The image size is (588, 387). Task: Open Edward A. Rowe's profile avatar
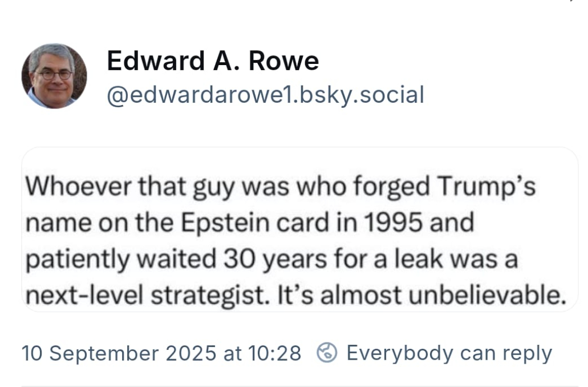coord(54,76)
